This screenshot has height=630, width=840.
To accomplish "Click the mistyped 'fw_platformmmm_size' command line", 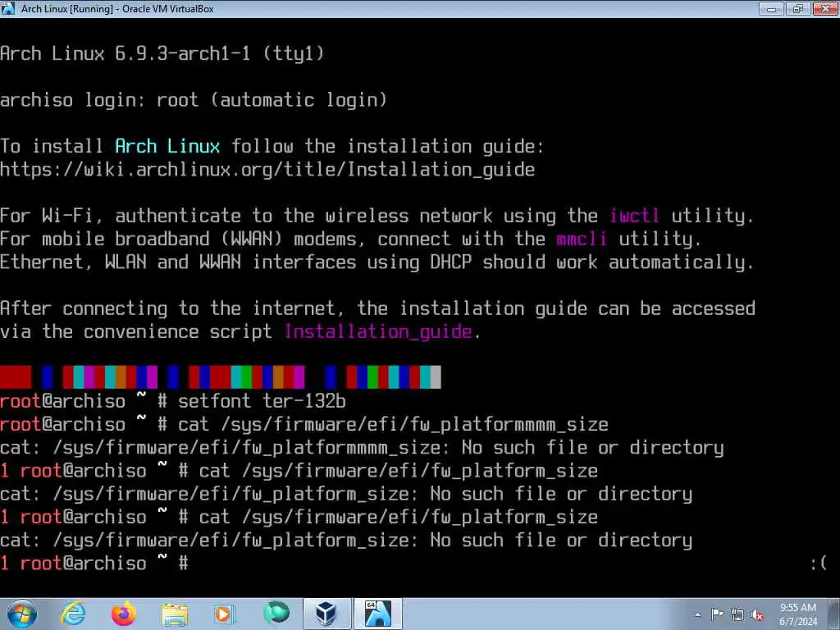I will point(304,425).
